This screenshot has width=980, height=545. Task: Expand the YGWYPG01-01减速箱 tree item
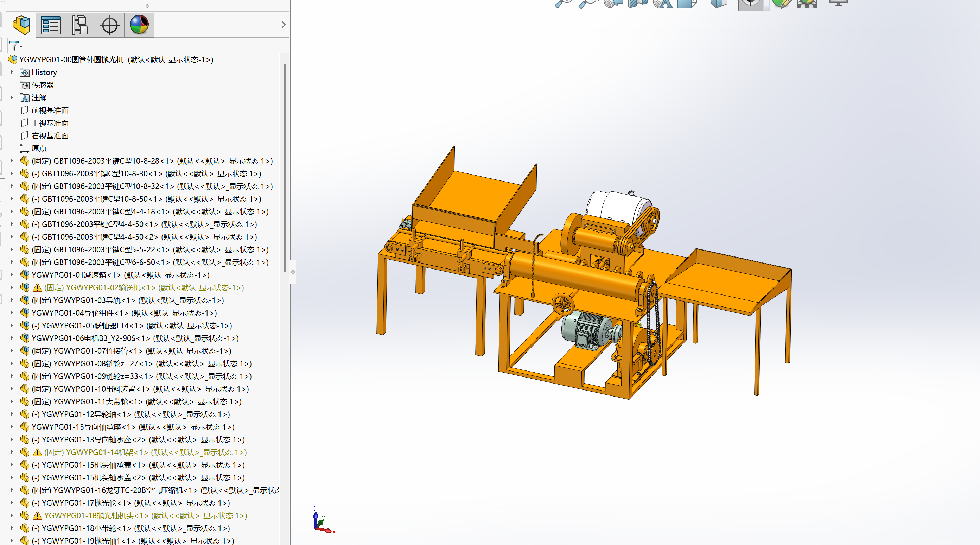(12, 275)
